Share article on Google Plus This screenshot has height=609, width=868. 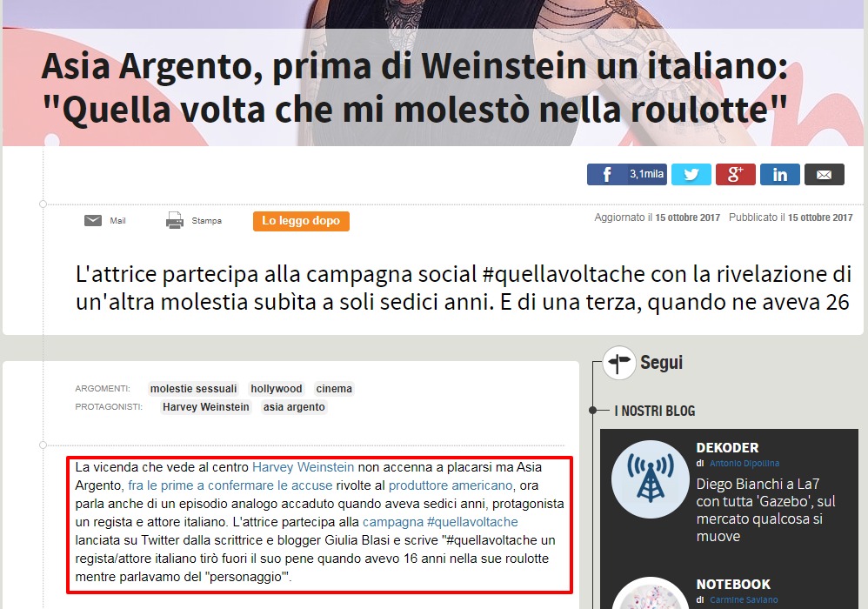pos(736,174)
